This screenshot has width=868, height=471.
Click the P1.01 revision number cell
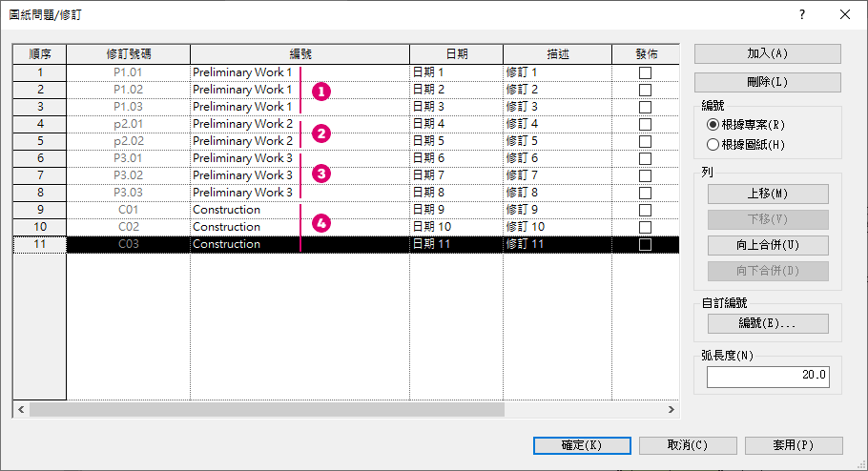[129, 72]
